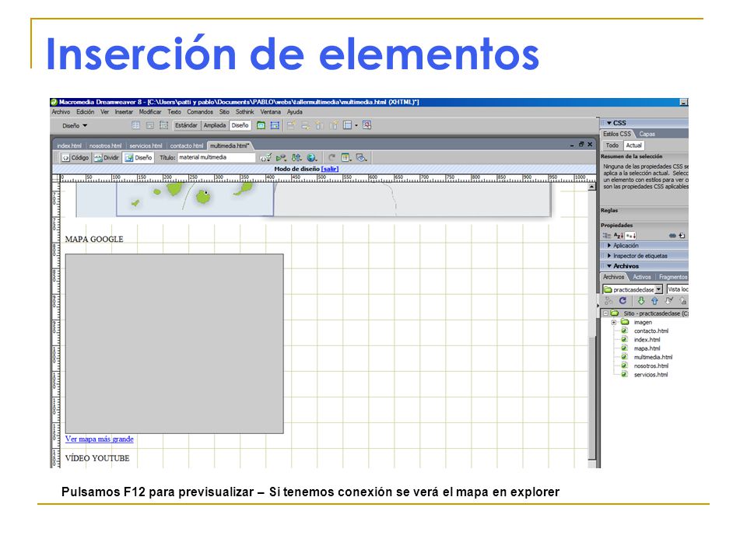The image size is (747, 560).
Task: Expand the Aplicación panel
Action: coord(609,246)
